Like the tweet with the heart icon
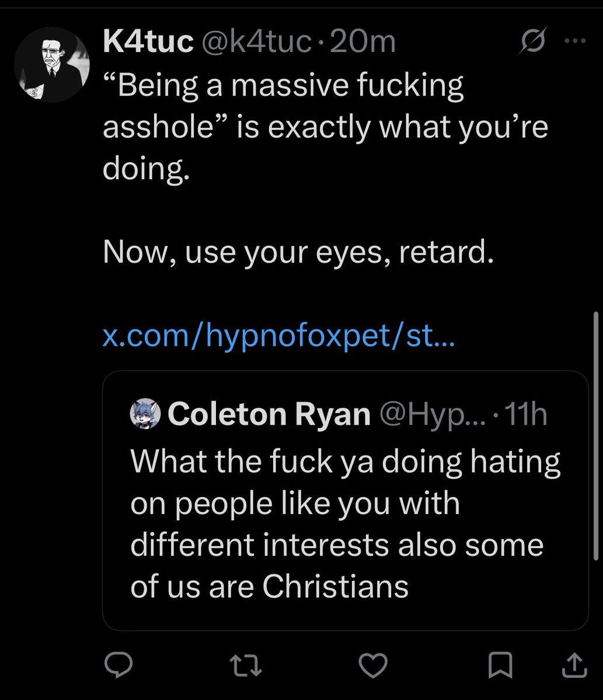 (372, 665)
